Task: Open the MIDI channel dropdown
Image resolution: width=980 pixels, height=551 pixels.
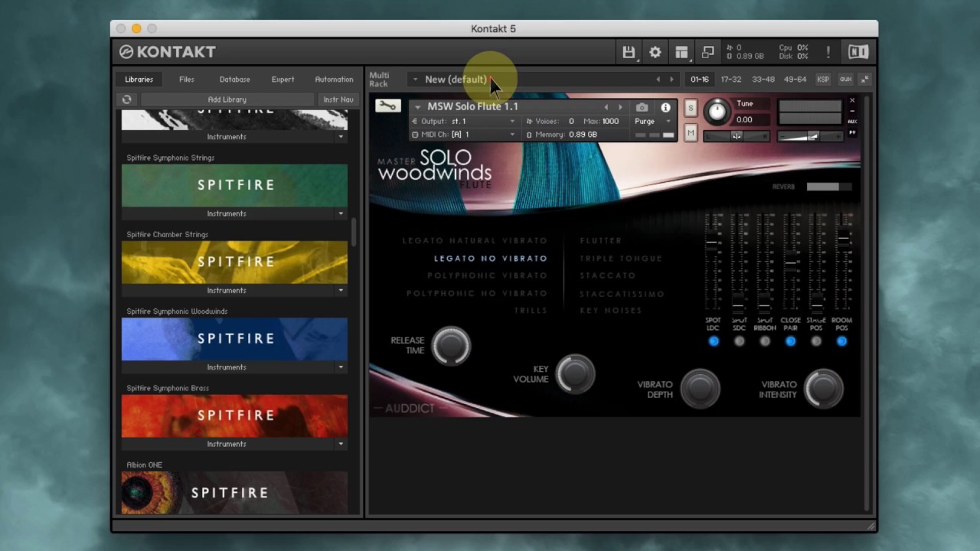Action: click(x=512, y=135)
